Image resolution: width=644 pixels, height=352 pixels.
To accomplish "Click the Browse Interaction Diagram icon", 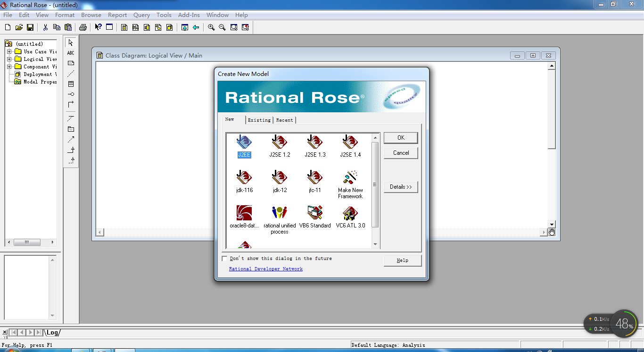I will 136,27.
